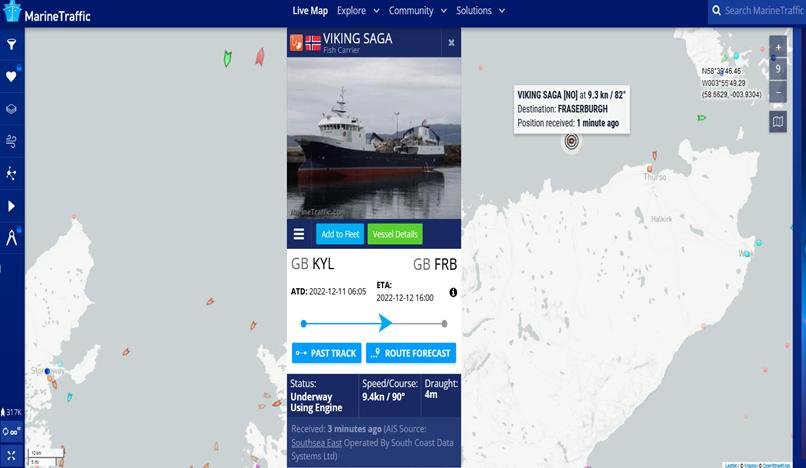
Task: Show the wind weather overlay icon
Action: [x=11, y=141]
